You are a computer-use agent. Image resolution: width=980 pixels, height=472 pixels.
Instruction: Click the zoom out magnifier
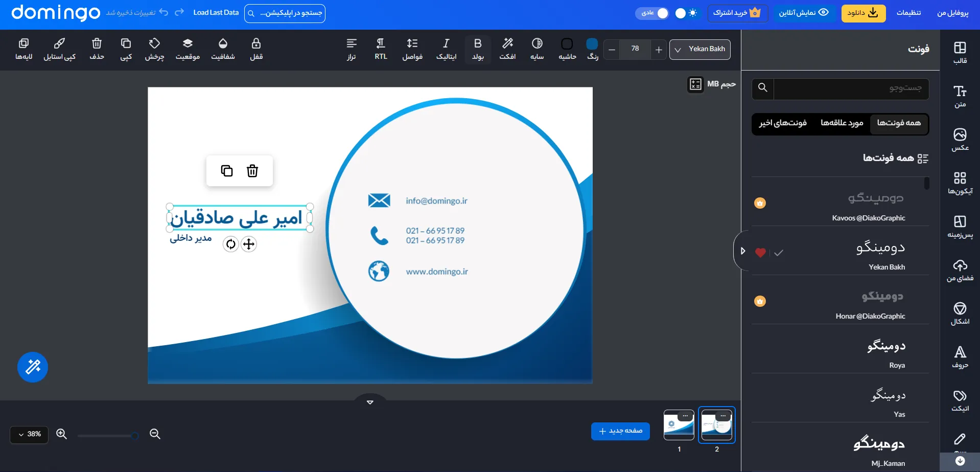(155, 434)
